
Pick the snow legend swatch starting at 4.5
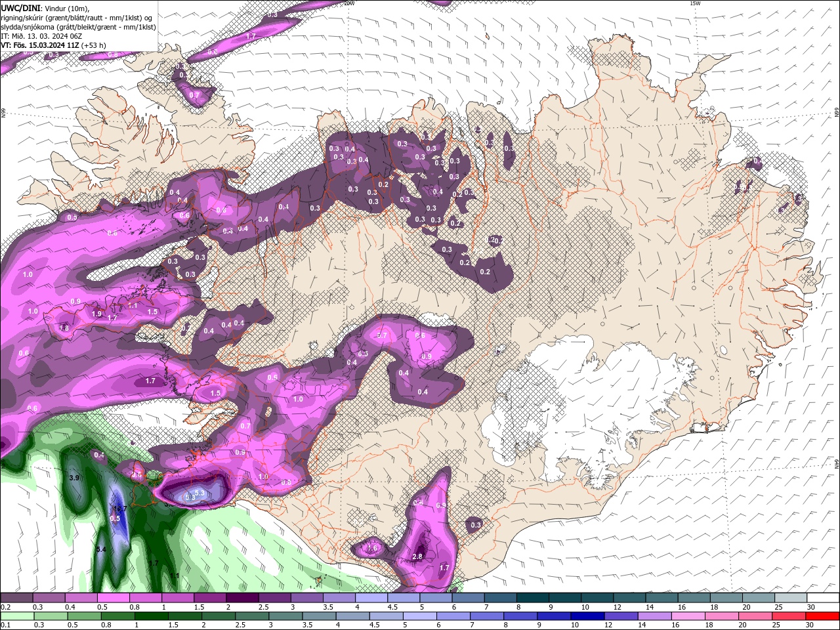coord(403,598)
